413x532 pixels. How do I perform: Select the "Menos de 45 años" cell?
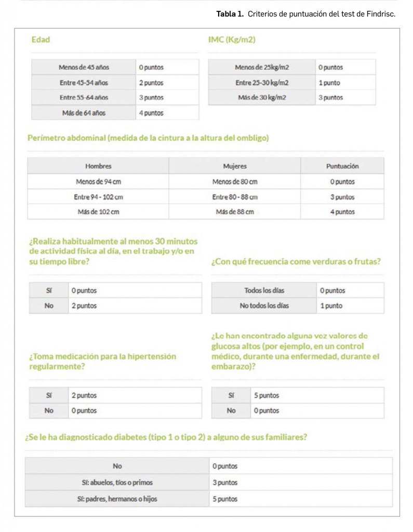point(84,67)
